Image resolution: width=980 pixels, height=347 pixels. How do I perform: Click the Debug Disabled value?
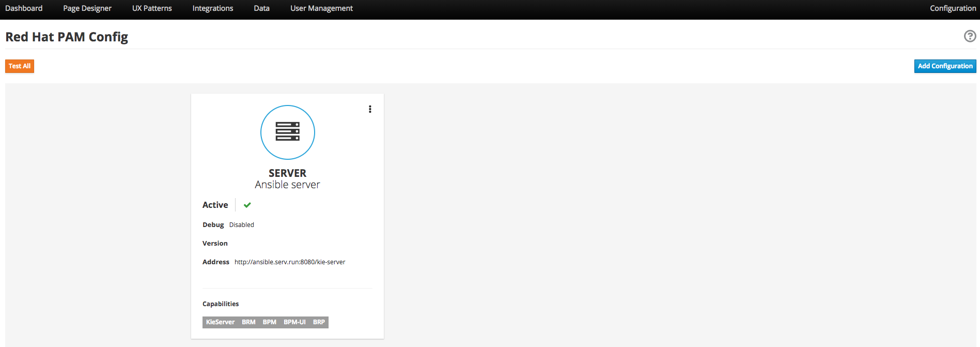[242, 225]
